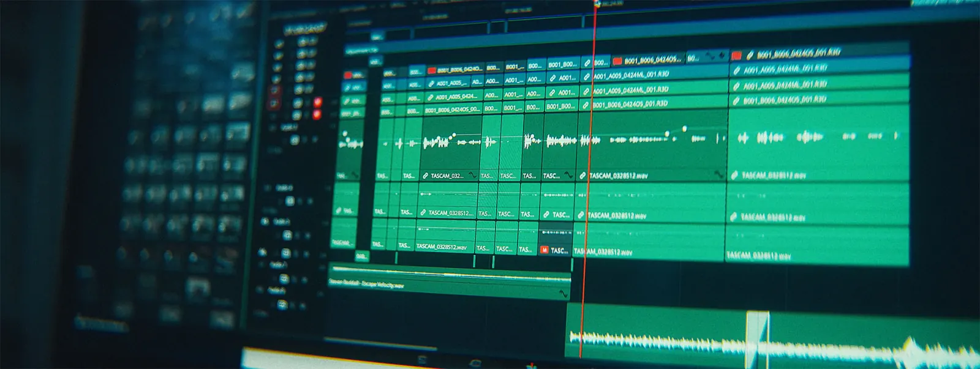
Task: Click the link icon on the far-right second-audio-track TASCAM_0328512.wav clip
Action: coord(733,217)
